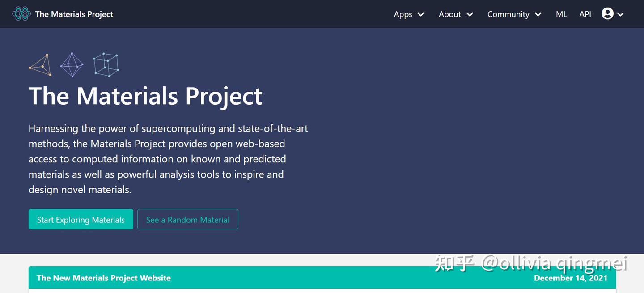
Task: Click the Materials Project hexagonal logo icon
Action: click(x=21, y=13)
